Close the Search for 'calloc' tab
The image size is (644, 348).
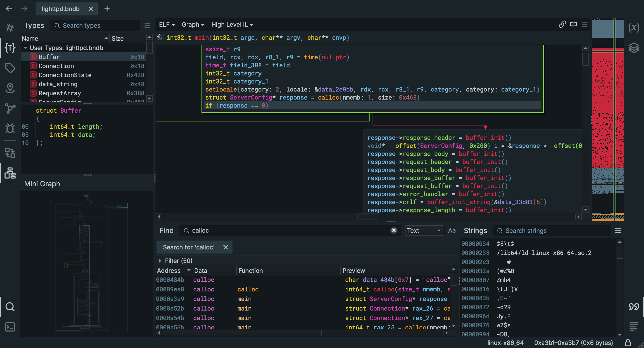pyautogui.click(x=226, y=247)
